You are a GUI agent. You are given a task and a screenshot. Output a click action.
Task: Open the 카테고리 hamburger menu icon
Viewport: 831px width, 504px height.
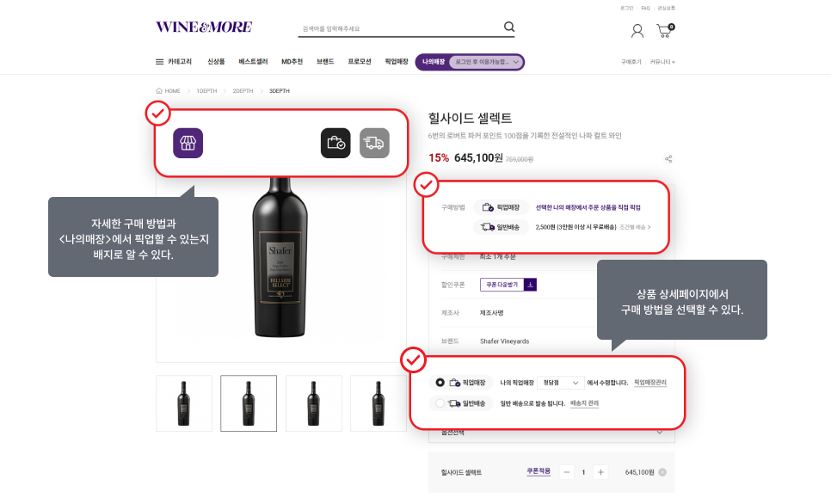click(x=159, y=62)
